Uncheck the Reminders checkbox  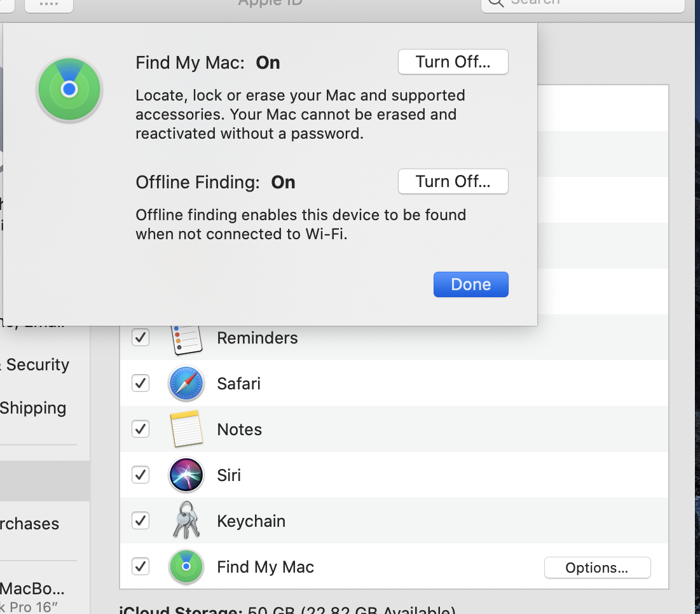pyautogui.click(x=141, y=337)
